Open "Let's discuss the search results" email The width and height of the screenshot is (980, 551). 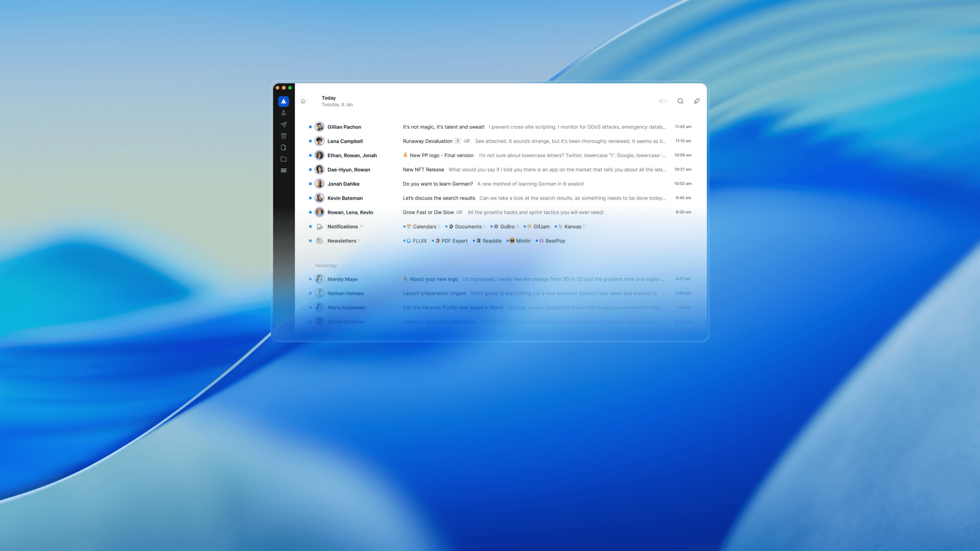click(x=439, y=198)
